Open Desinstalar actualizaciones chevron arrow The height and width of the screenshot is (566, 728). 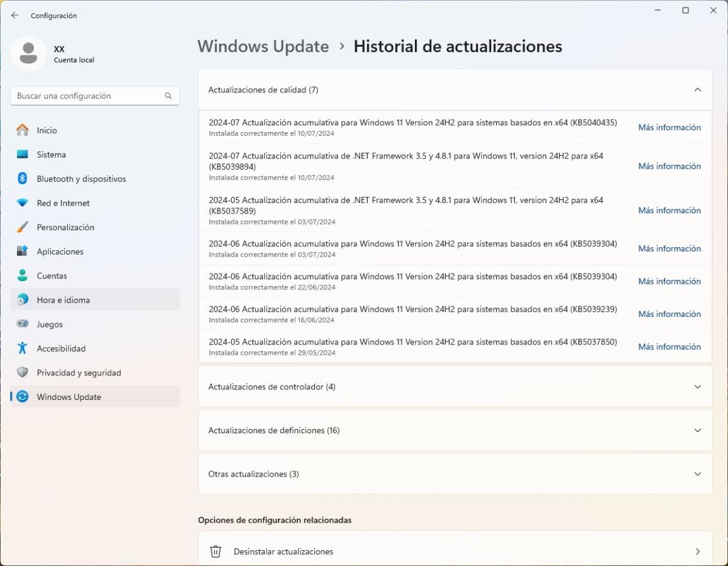(698, 551)
